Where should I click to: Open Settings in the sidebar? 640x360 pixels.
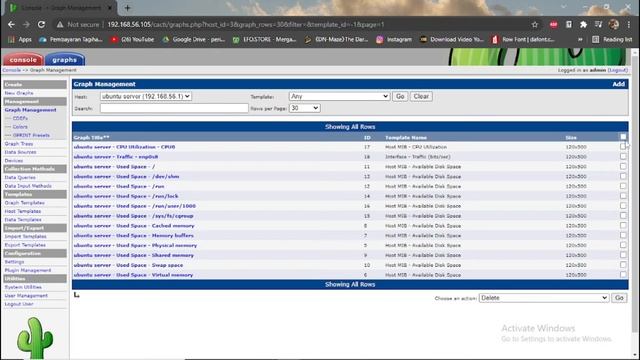point(14,262)
